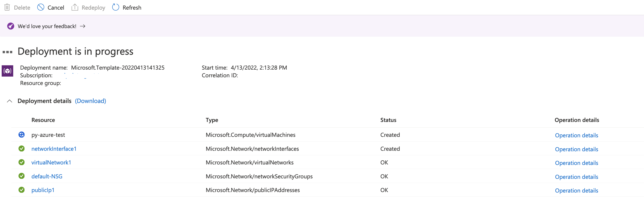Click OK status for publicIp1
Viewport: 644px width, 205px height.
click(384, 190)
